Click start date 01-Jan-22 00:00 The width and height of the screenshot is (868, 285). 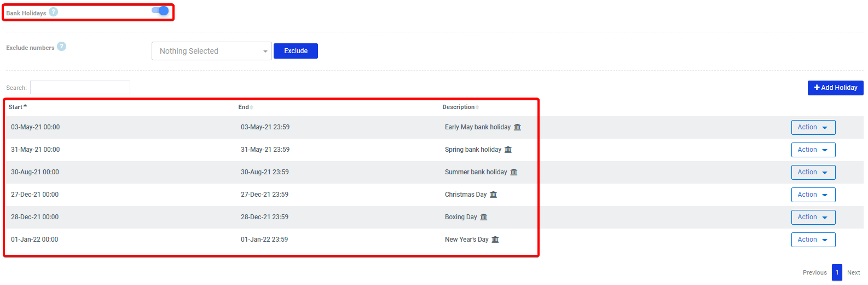pyautogui.click(x=34, y=240)
